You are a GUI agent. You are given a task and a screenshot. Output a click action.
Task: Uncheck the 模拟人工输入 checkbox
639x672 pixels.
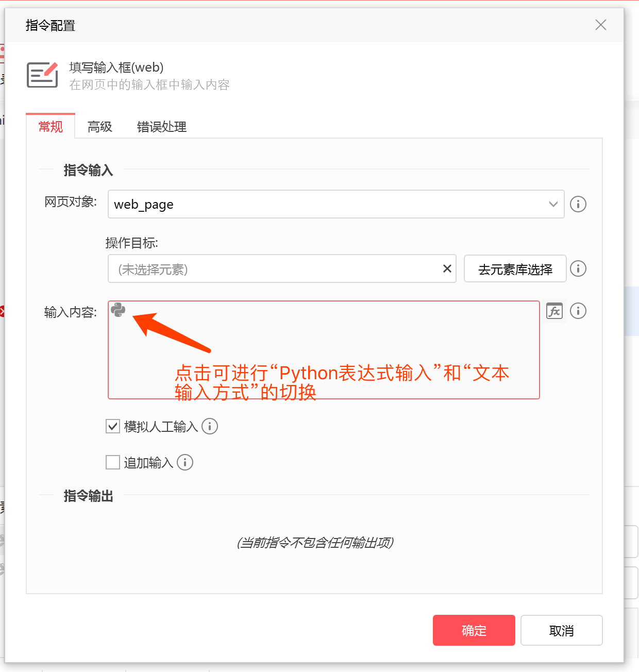point(113,426)
